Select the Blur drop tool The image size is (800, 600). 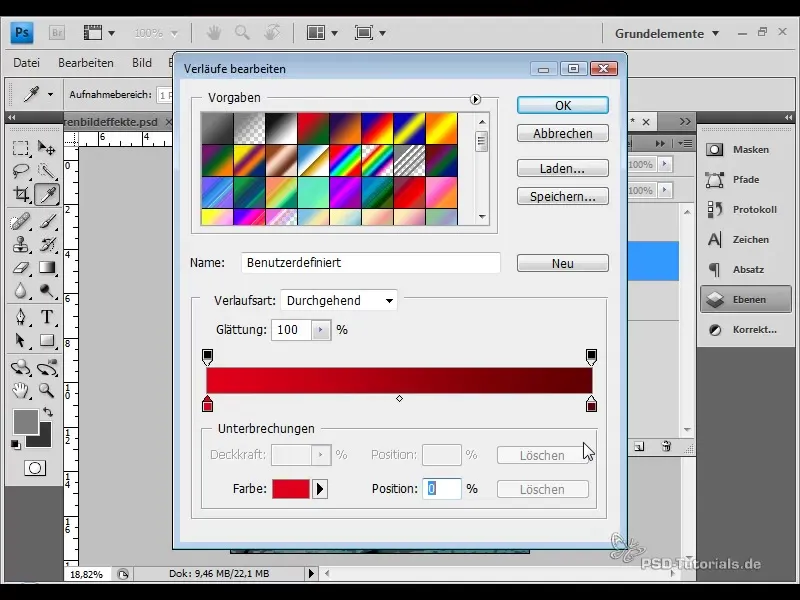click(x=20, y=291)
